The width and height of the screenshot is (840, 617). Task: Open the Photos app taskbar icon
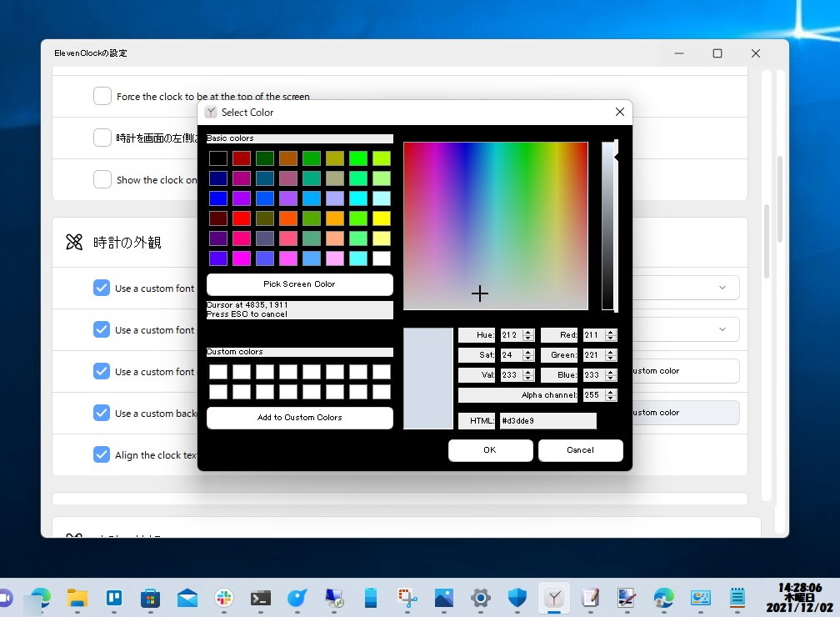443,597
